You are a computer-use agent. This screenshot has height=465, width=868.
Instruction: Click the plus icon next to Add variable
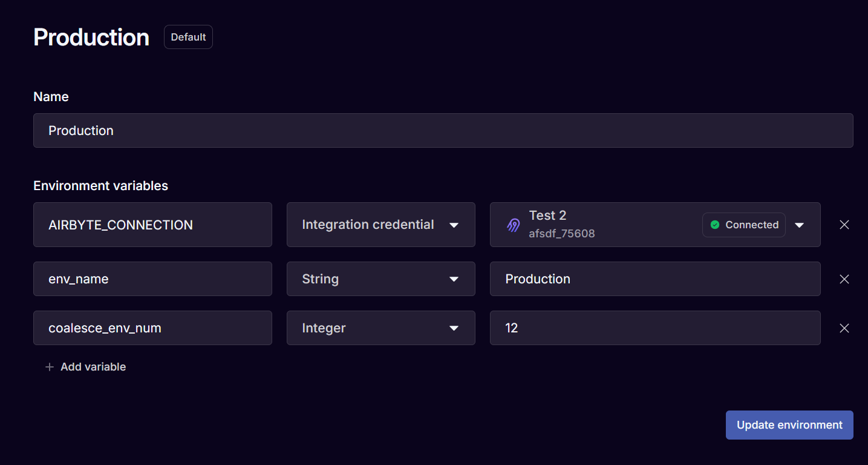(x=49, y=366)
